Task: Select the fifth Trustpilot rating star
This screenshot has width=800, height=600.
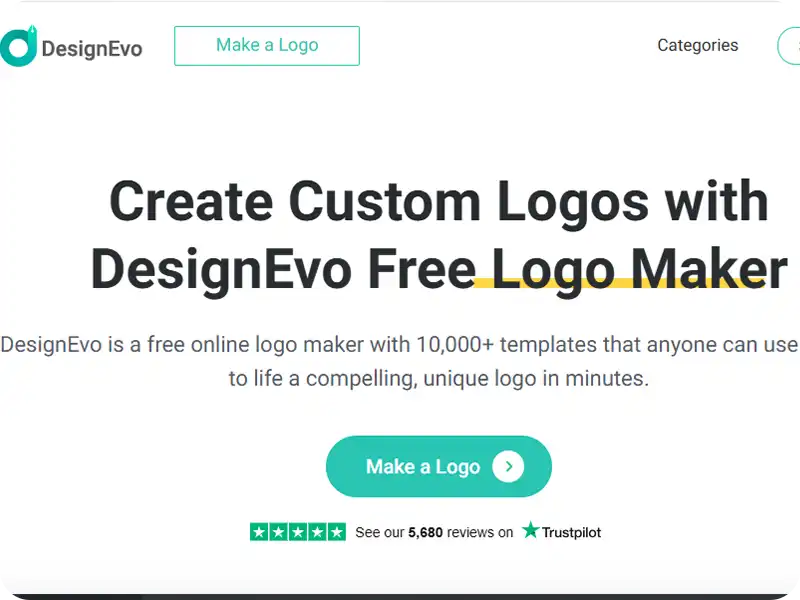Action: (x=337, y=532)
